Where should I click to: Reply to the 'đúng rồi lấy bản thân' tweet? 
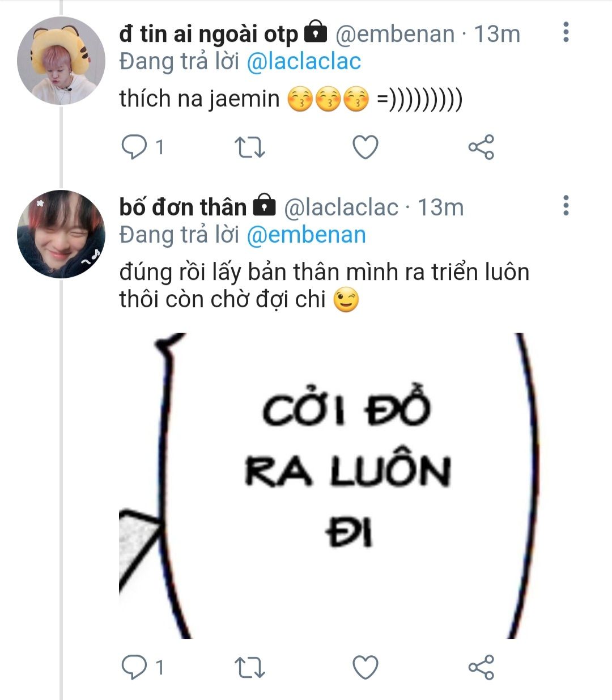(134, 667)
